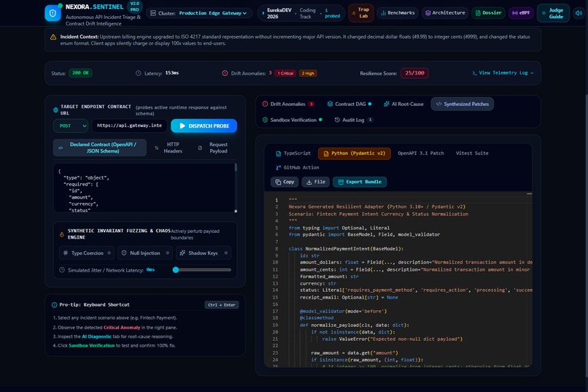Click the V2.0 PRO version badge

click(x=135, y=7)
